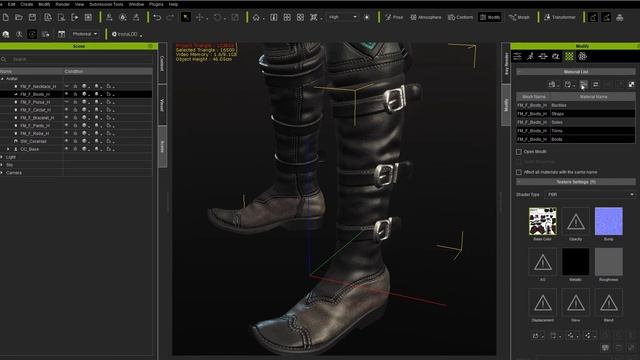Expand the Camera tree node
The width and height of the screenshot is (640, 360).
(x=2, y=173)
